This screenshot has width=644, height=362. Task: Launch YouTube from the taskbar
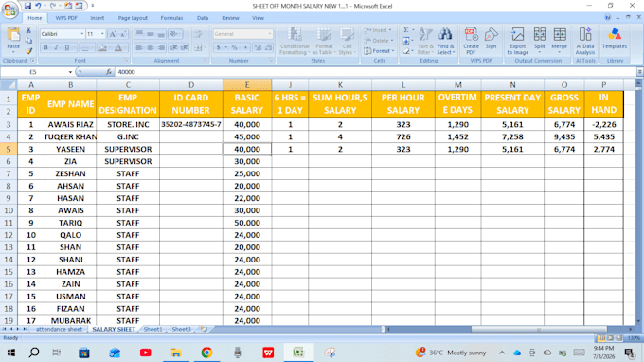click(146, 353)
